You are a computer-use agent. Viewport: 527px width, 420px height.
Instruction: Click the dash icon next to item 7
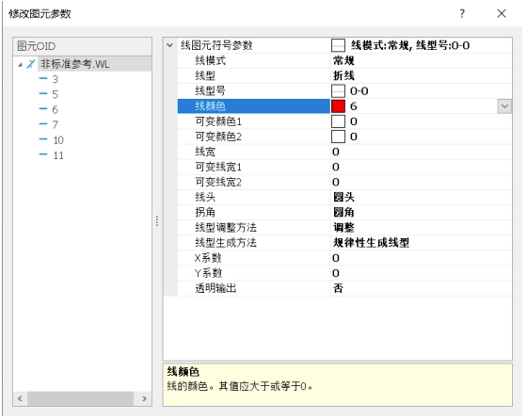(43, 124)
